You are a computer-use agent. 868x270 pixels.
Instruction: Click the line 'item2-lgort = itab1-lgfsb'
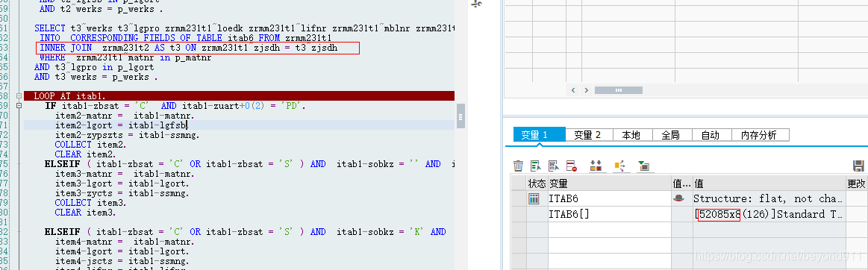pos(122,125)
